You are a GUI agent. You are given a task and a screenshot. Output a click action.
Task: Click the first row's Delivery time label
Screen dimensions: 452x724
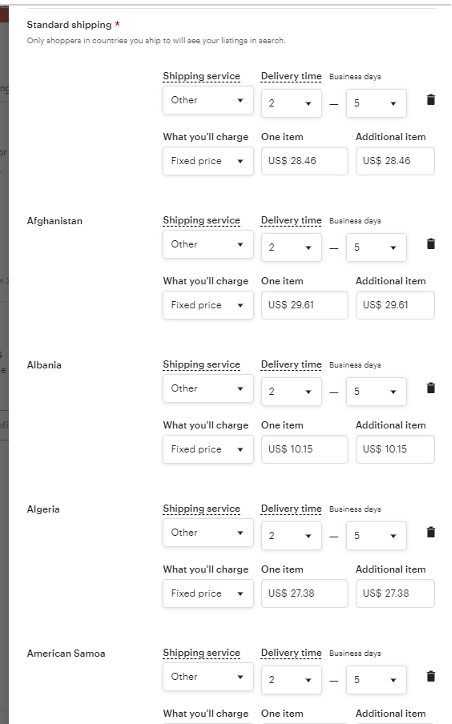tap(291, 76)
